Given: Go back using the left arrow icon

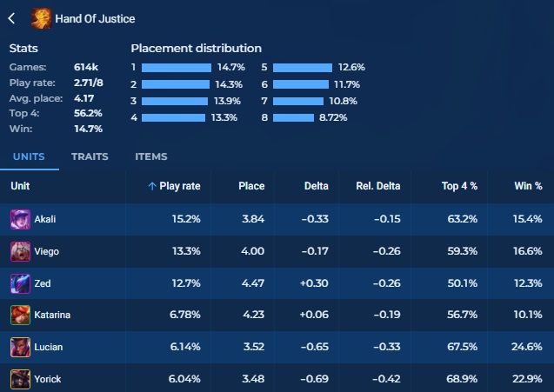Looking at the screenshot, I should click(x=11, y=18).
